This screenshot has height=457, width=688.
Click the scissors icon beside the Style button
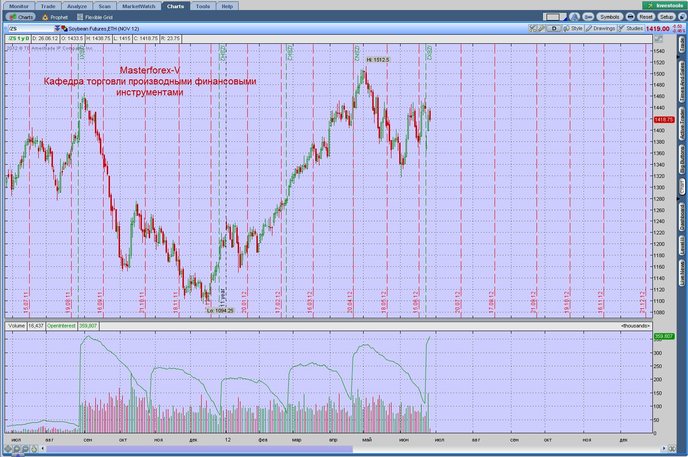[533, 28]
